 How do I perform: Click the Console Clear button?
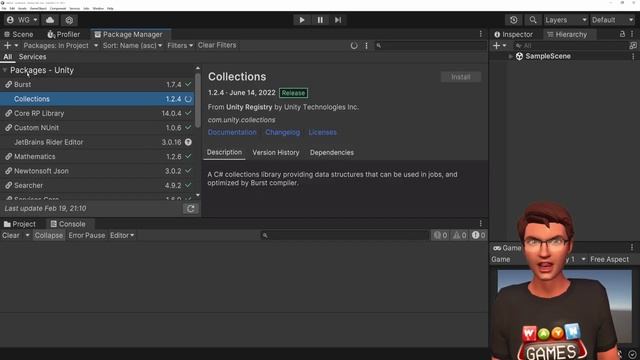coord(11,236)
